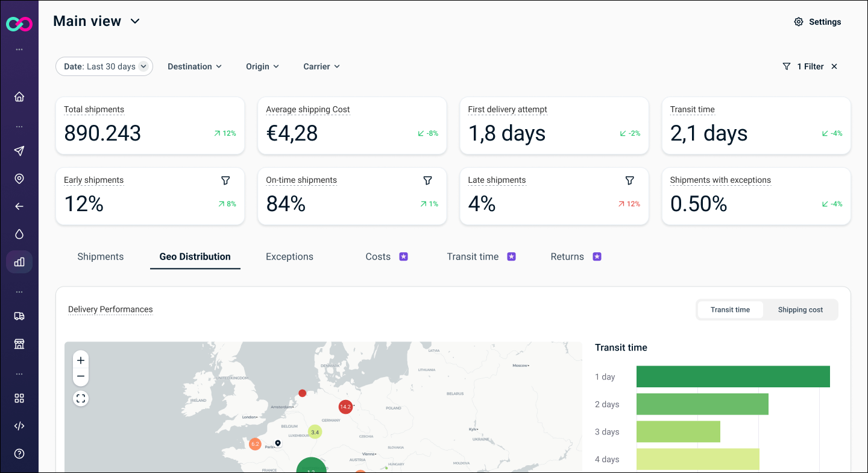Image resolution: width=868 pixels, height=473 pixels.
Task: Open the Settings page
Action: pyautogui.click(x=817, y=22)
